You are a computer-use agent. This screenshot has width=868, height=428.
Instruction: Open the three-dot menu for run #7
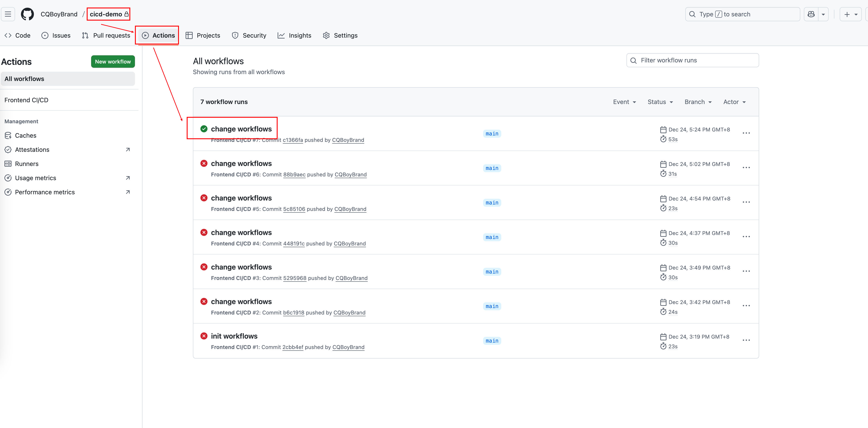746,133
